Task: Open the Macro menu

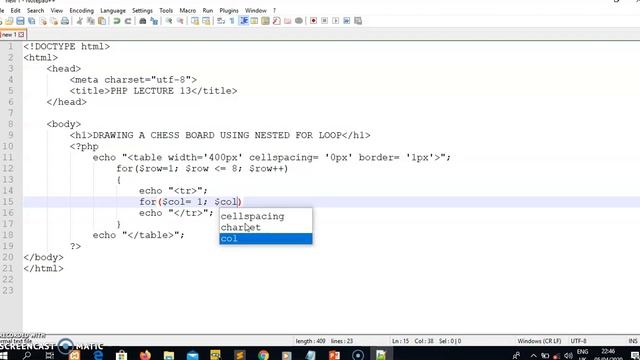Action: pyautogui.click(x=188, y=10)
